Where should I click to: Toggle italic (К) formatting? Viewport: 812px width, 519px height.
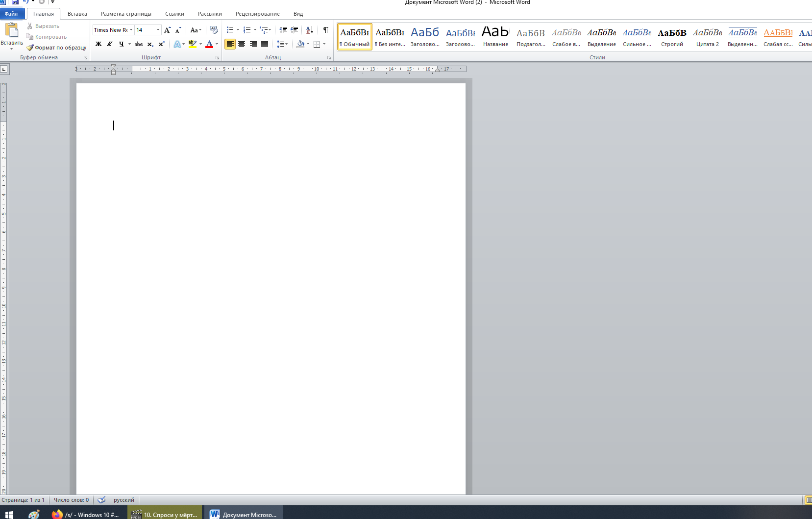pos(109,44)
